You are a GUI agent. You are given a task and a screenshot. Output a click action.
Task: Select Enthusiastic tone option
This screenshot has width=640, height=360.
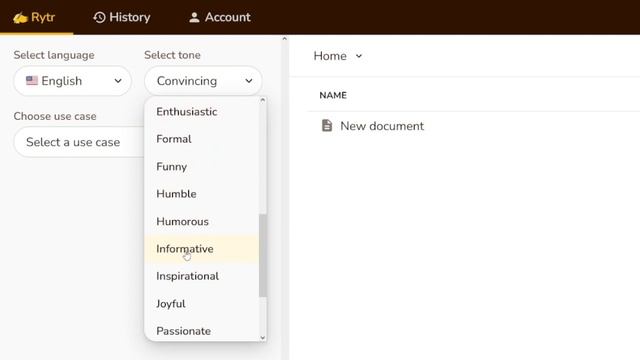tap(202, 112)
